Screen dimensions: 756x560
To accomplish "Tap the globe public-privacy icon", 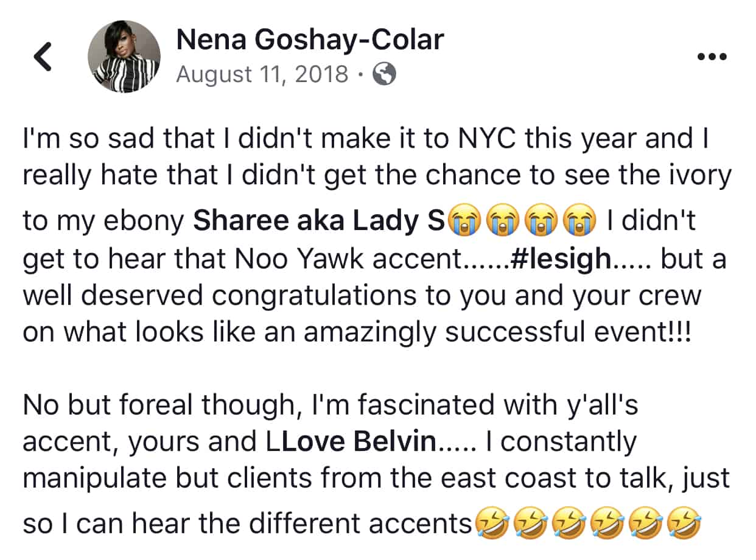I will [384, 74].
